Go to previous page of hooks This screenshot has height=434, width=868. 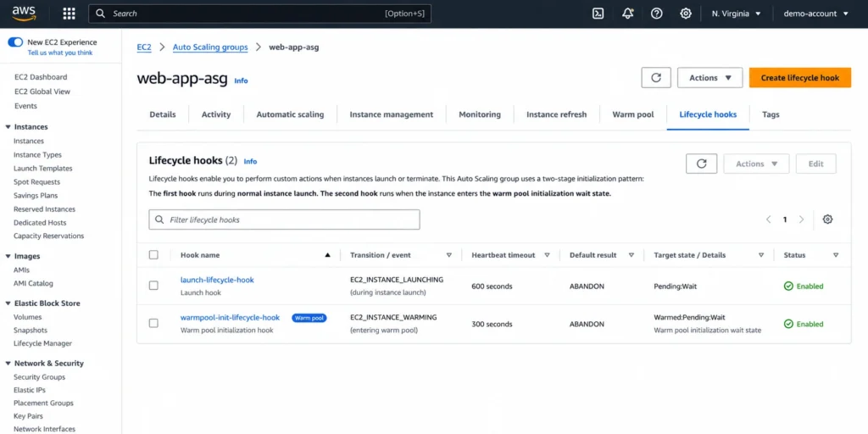[x=768, y=220]
